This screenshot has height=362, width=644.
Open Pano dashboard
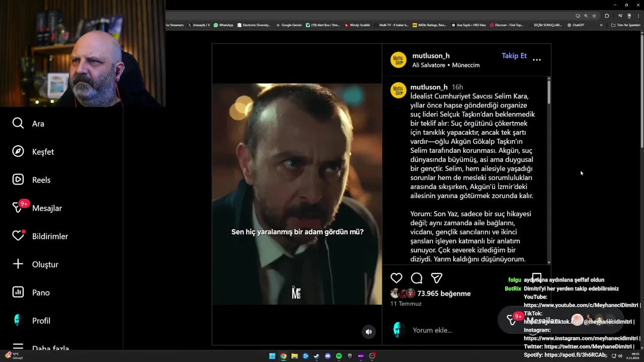coord(31,293)
